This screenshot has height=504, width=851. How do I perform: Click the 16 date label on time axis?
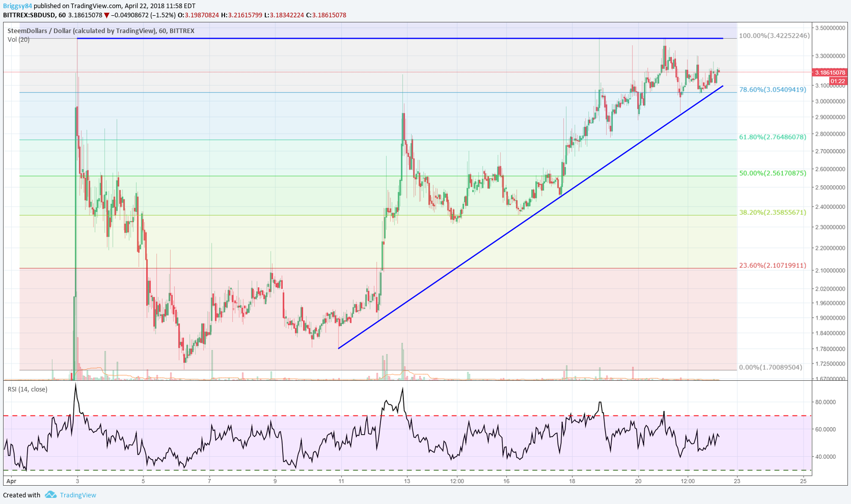(x=506, y=481)
